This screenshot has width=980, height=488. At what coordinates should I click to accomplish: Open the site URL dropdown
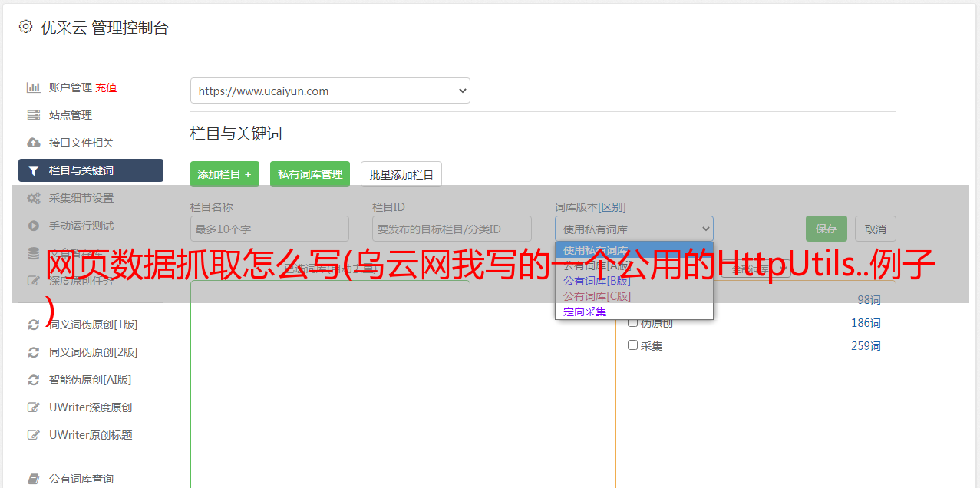pos(330,91)
